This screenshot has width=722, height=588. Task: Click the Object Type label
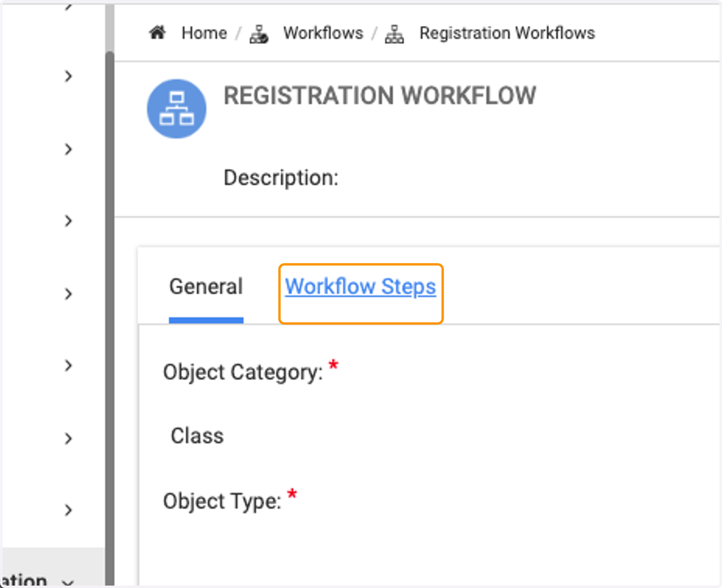pyautogui.click(x=222, y=501)
